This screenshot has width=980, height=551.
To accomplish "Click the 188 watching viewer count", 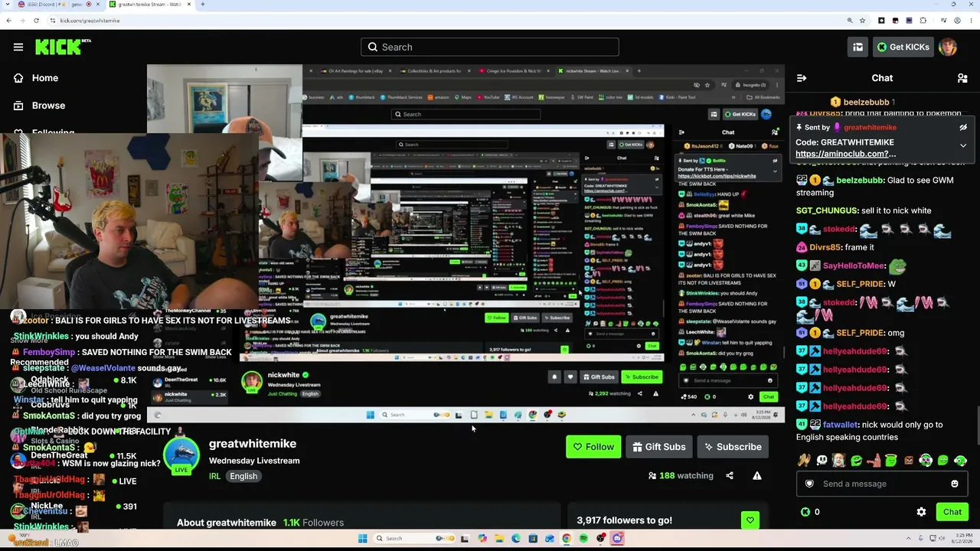I will tap(680, 476).
